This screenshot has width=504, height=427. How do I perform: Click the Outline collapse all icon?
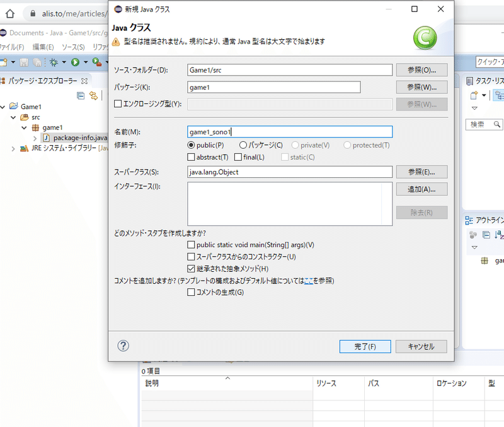pyautogui.click(x=486, y=235)
